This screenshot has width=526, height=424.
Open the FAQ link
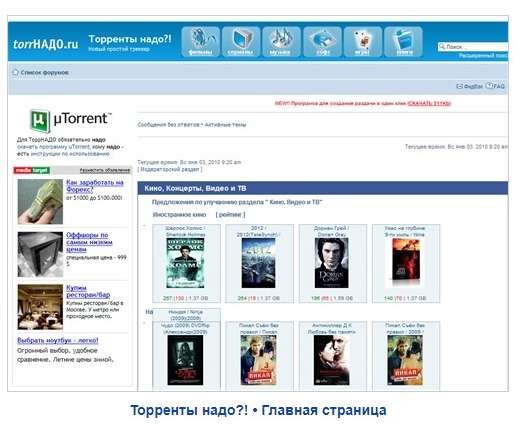pyautogui.click(x=499, y=86)
